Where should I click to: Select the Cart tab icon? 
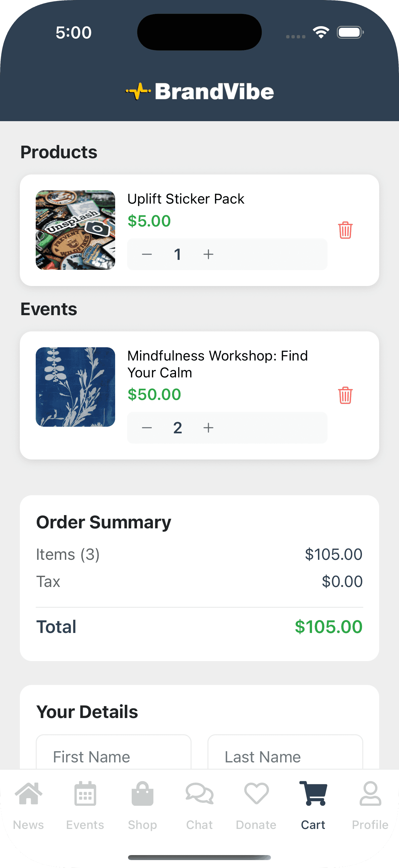coord(313,794)
